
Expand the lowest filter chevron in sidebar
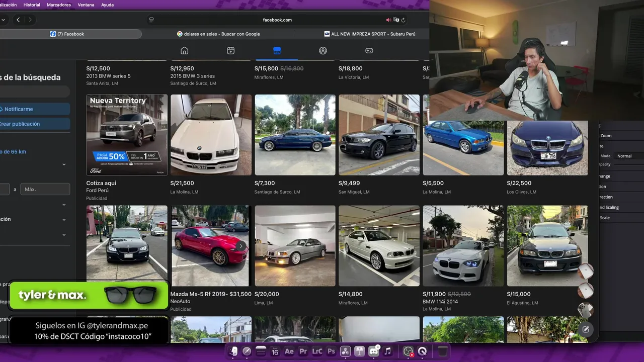(64, 235)
